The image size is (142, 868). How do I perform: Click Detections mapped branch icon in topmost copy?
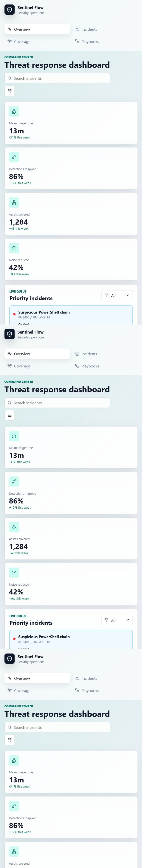pyautogui.click(x=14, y=157)
